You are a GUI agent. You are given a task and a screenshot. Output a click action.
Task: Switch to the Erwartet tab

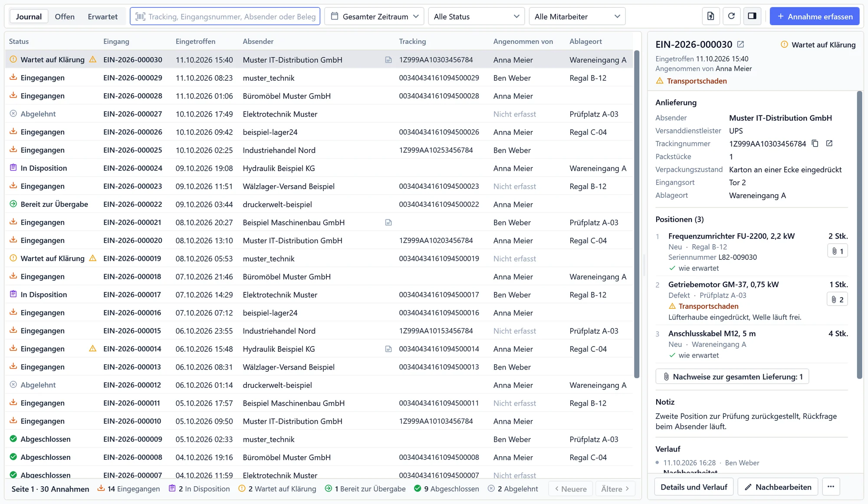point(102,16)
